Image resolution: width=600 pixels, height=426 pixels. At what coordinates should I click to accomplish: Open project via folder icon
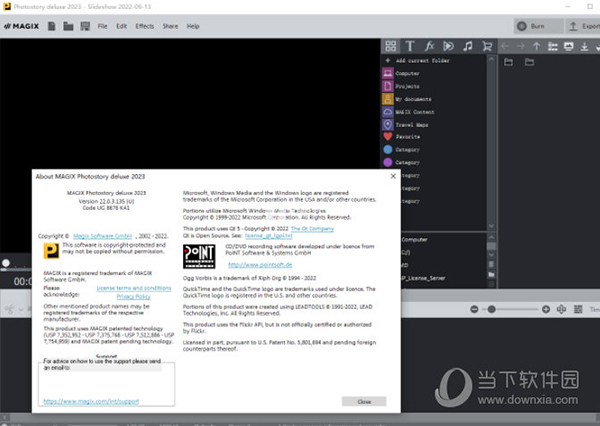(68, 26)
